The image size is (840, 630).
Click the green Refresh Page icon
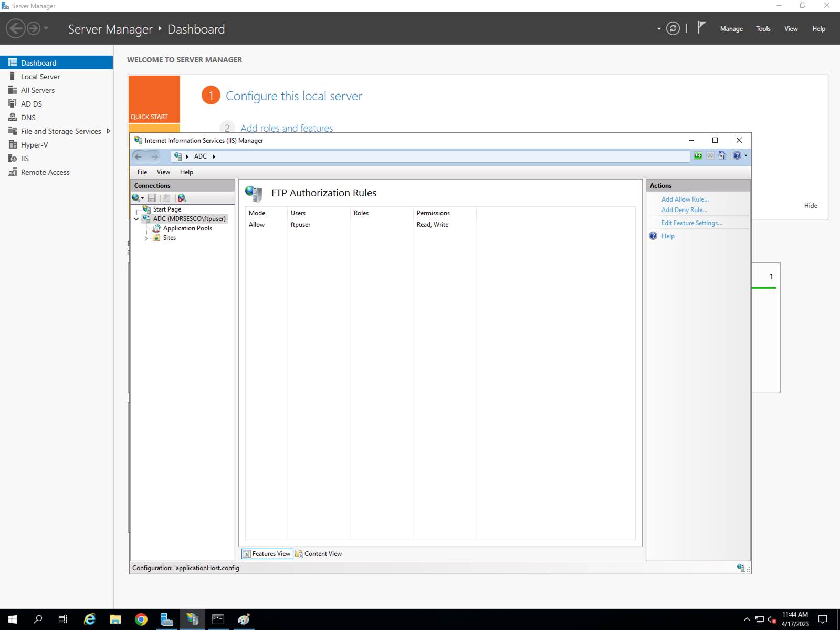point(698,156)
